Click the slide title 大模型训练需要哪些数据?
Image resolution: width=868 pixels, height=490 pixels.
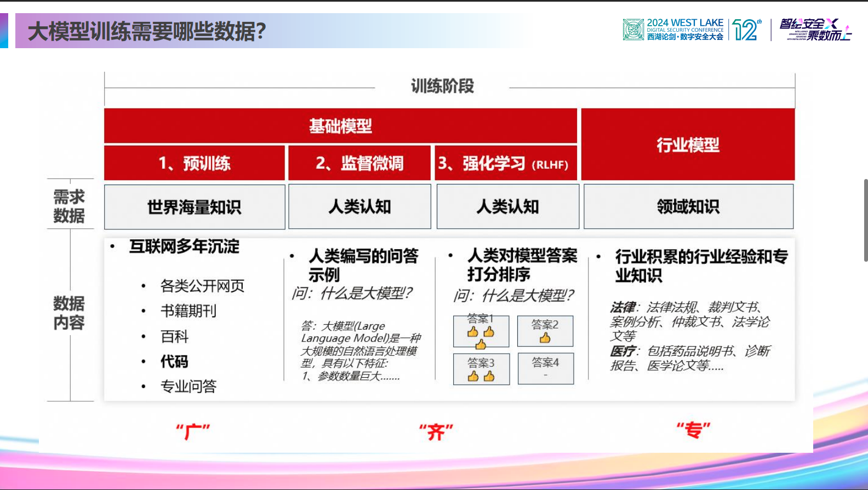coord(147,31)
